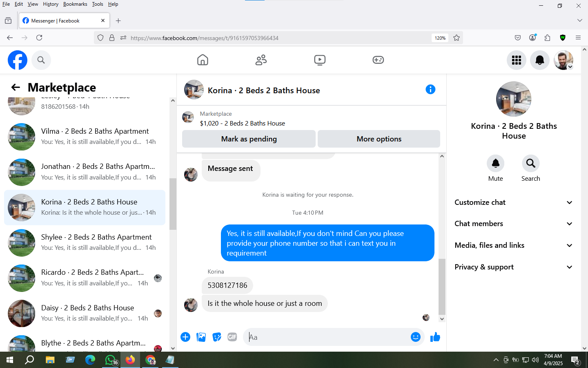This screenshot has height=368, width=588.
Task: Open More options for listing
Action: (379, 139)
